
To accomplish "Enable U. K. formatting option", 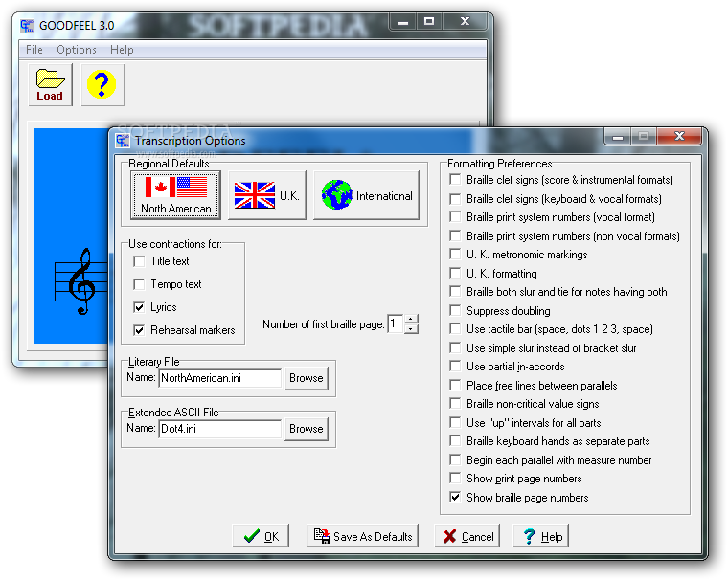I will [x=455, y=273].
